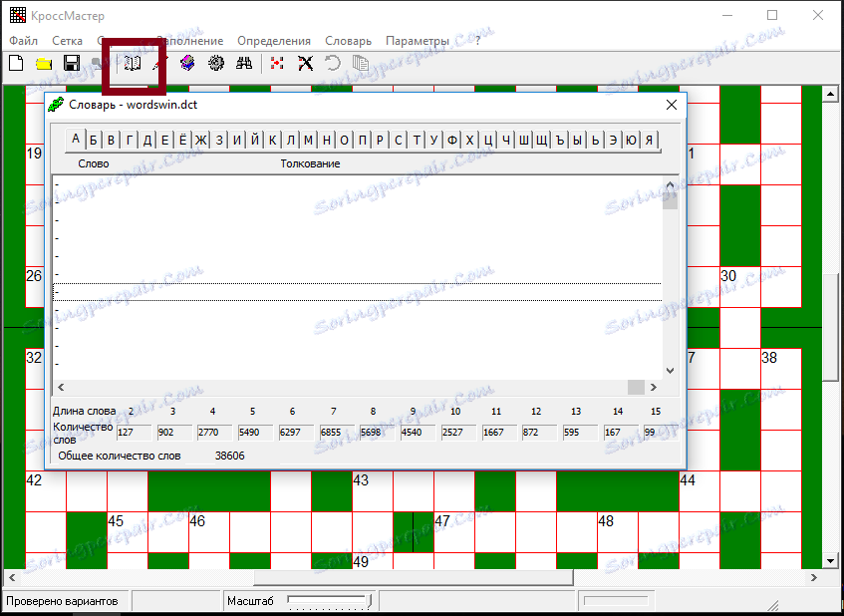Select the letter Д tab

click(x=146, y=141)
